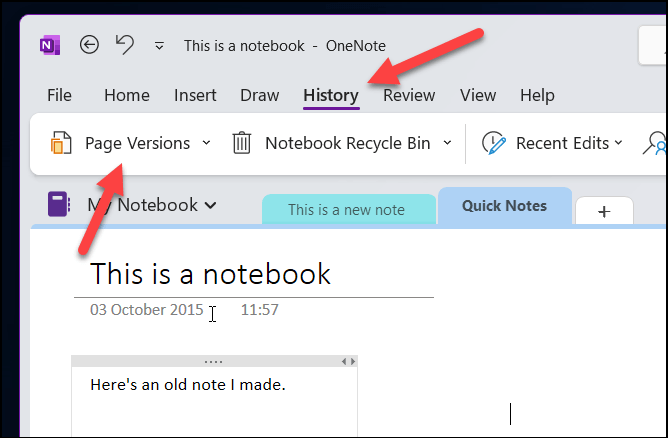Click the page date 03 October 2015
The height and width of the screenshot is (438, 668).
(x=147, y=310)
